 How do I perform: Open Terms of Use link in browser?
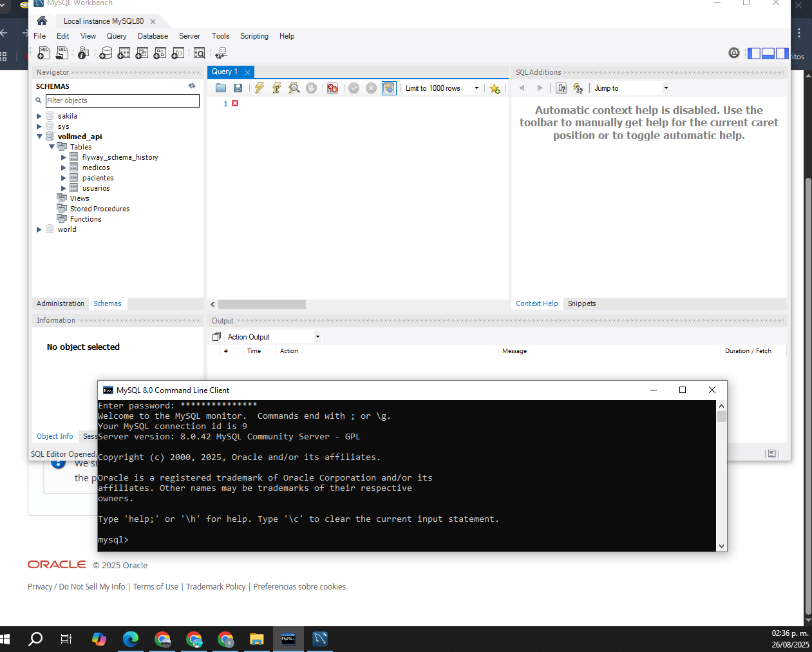[x=156, y=587]
